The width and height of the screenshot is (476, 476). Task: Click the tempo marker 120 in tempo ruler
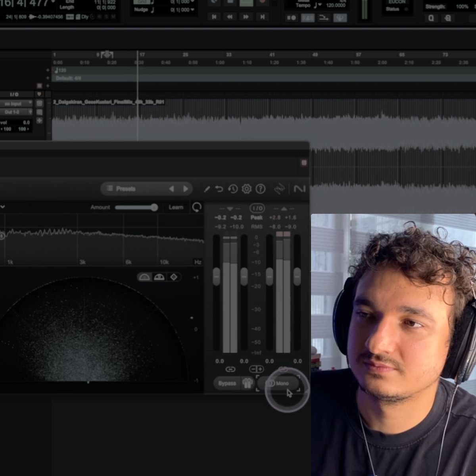(61, 71)
